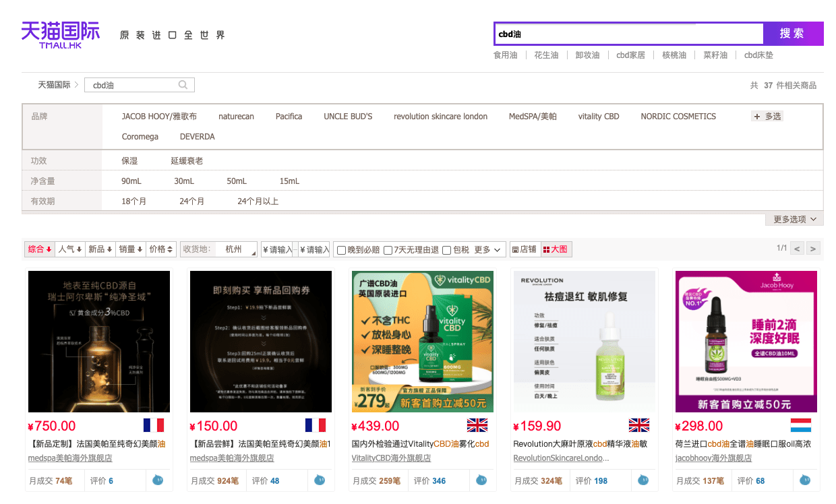Screen dimensions: 836x504
Task: Open the Jacob Hooy product image
Action: tap(746, 342)
